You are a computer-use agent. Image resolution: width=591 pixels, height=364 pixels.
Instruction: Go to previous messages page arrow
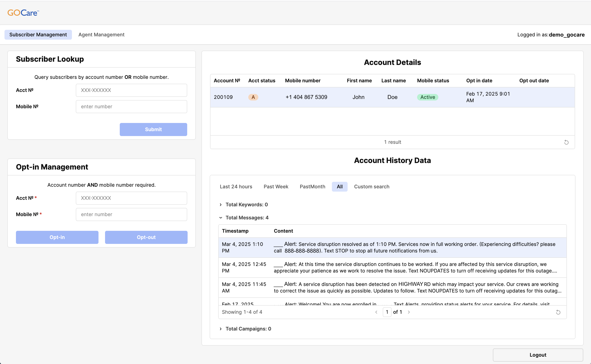pyautogui.click(x=376, y=312)
